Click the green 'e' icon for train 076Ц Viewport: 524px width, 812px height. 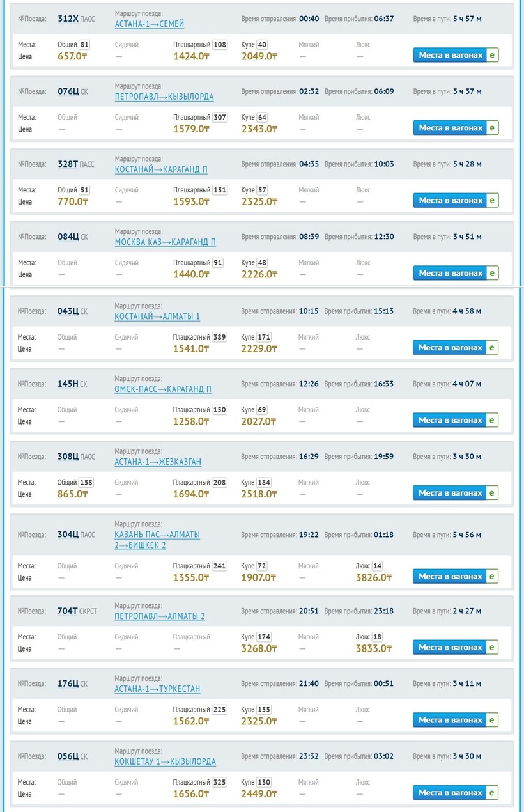point(492,128)
